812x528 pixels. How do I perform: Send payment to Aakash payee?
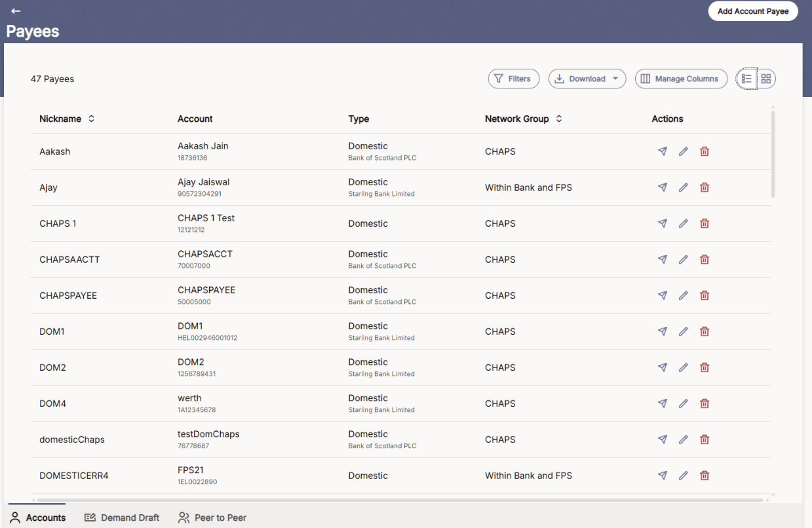pos(663,151)
